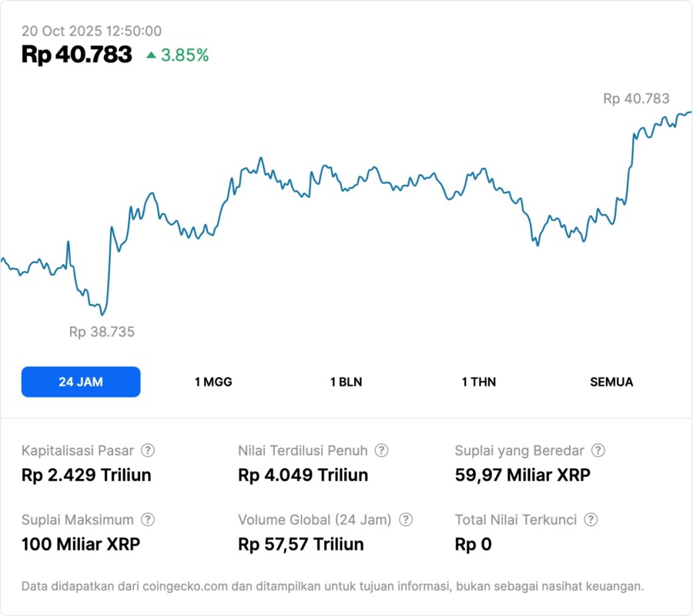Click the Rp 38.735 chart low label
Image resolution: width=693 pixels, height=616 pixels.
pos(102,332)
